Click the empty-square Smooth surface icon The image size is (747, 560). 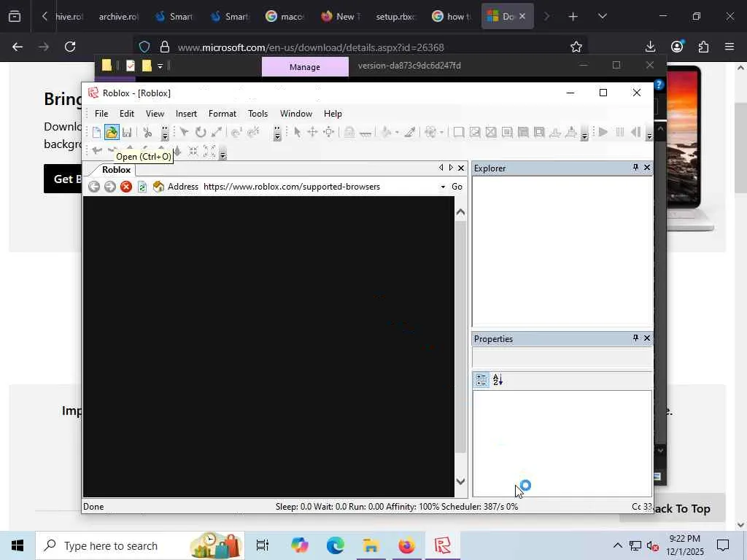pyautogui.click(x=458, y=133)
